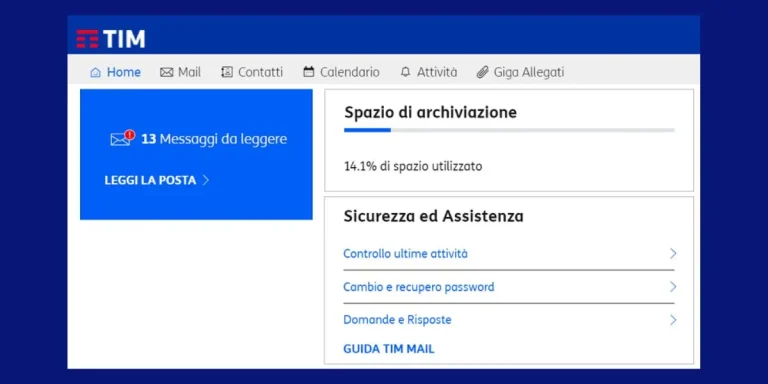Click the Home house icon
The height and width of the screenshot is (384, 768).
click(x=96, y=72)
